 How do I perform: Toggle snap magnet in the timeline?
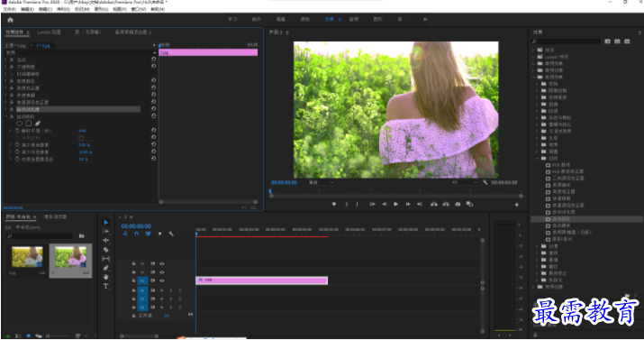pos(136,234)
